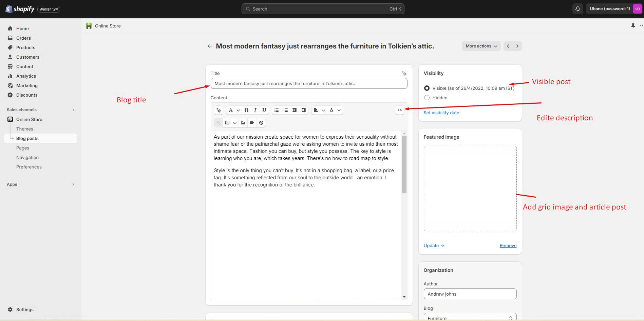
Task: Click the Author input field
Action: 470,294
